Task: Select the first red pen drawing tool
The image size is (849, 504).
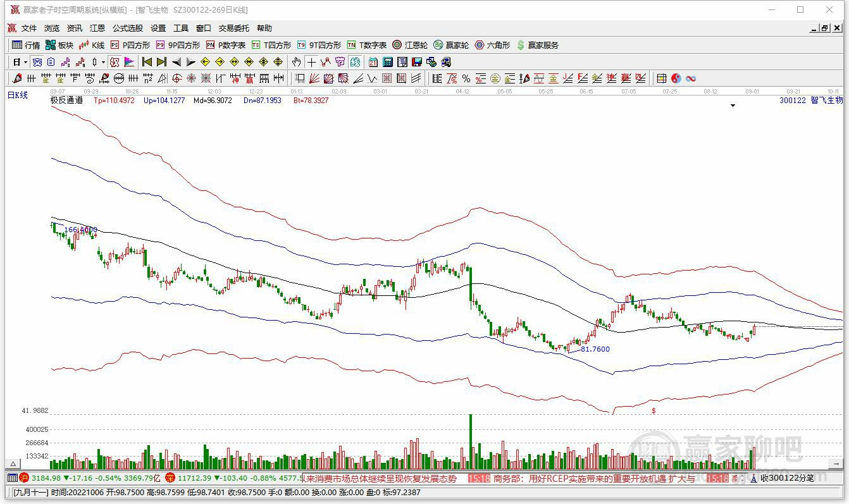Action: tap(16, 78)
